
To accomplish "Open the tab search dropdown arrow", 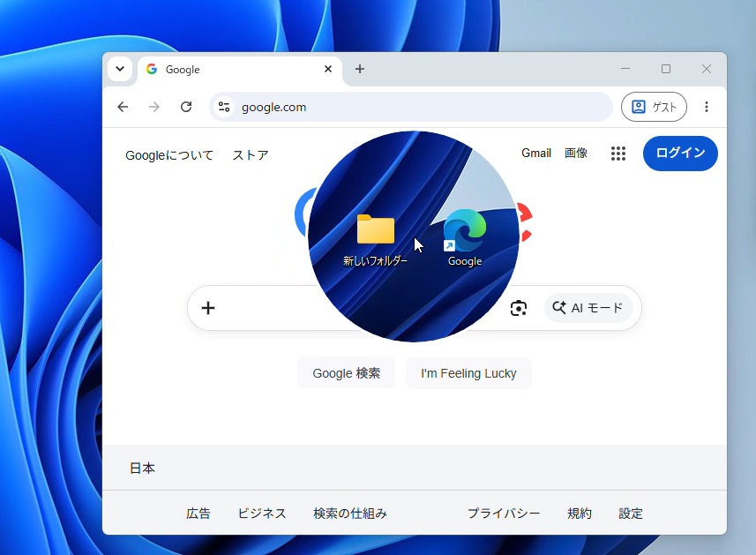I will (120, 69).
